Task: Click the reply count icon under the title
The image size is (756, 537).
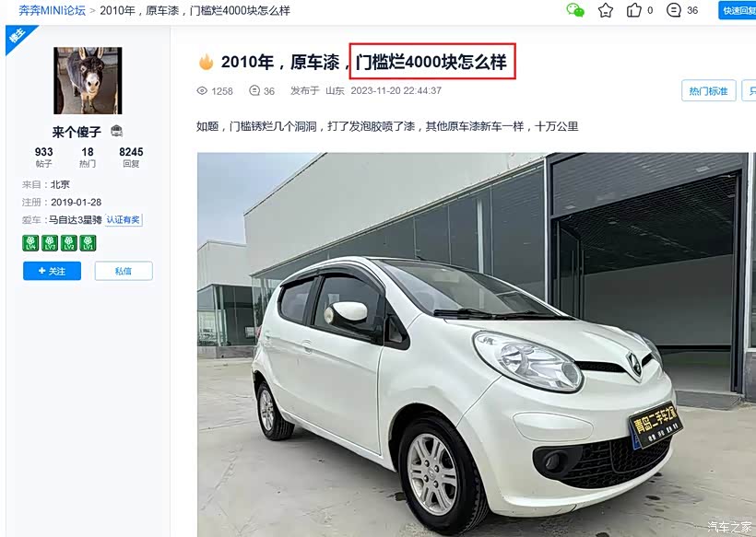Action: pyautogui.click(x=254, y=90)
